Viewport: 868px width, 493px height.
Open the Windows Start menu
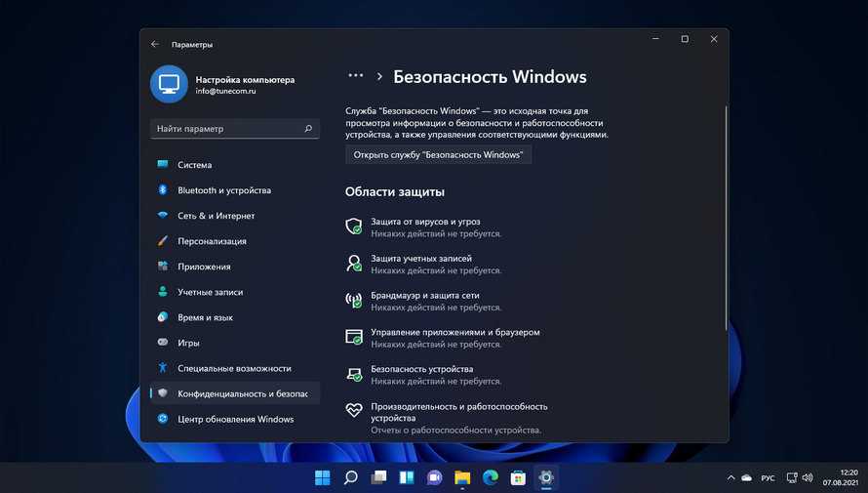(x=322, y=477)
